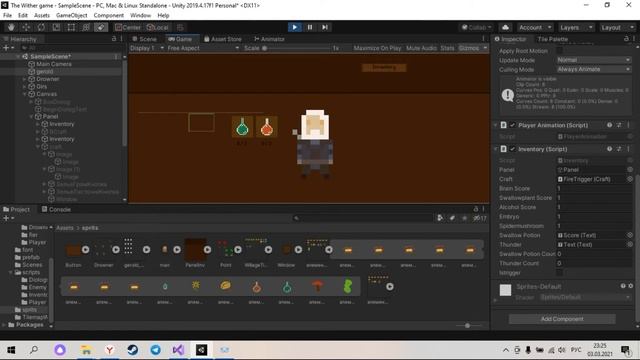Select the Move tool
This screenshot has width=640, height=360.
[x=26, y=27]
